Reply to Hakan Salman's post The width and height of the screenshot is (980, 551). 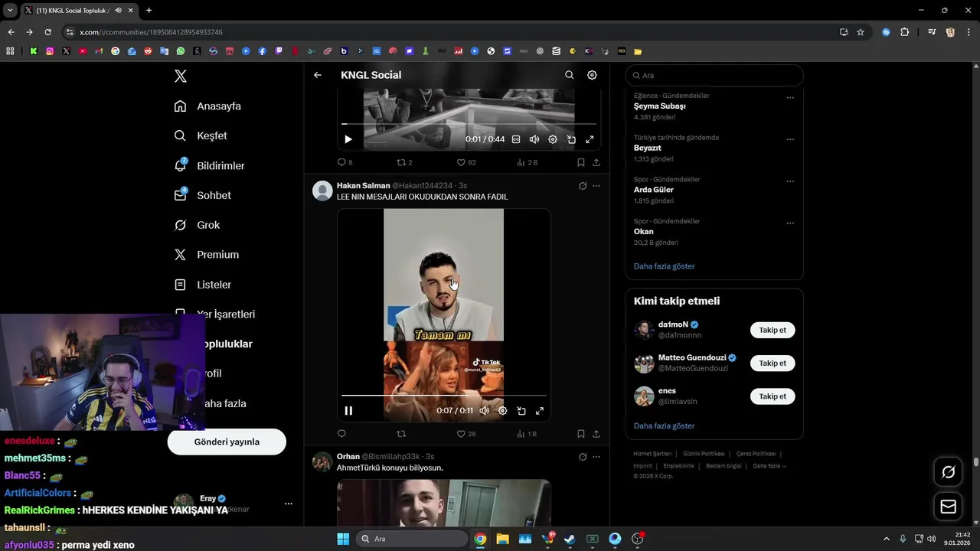[342, 434]
